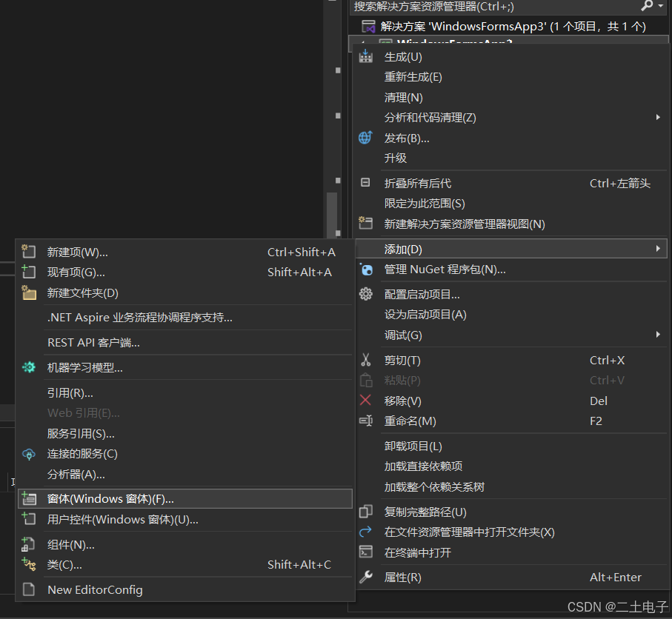Select 服务引用(S) entry

[185, 433]
